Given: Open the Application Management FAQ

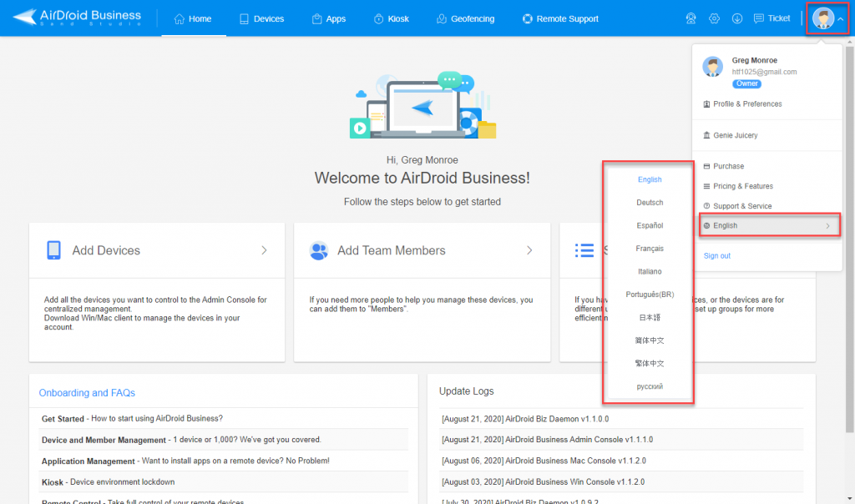Looking at the screenshot, I should coord(185,461).
